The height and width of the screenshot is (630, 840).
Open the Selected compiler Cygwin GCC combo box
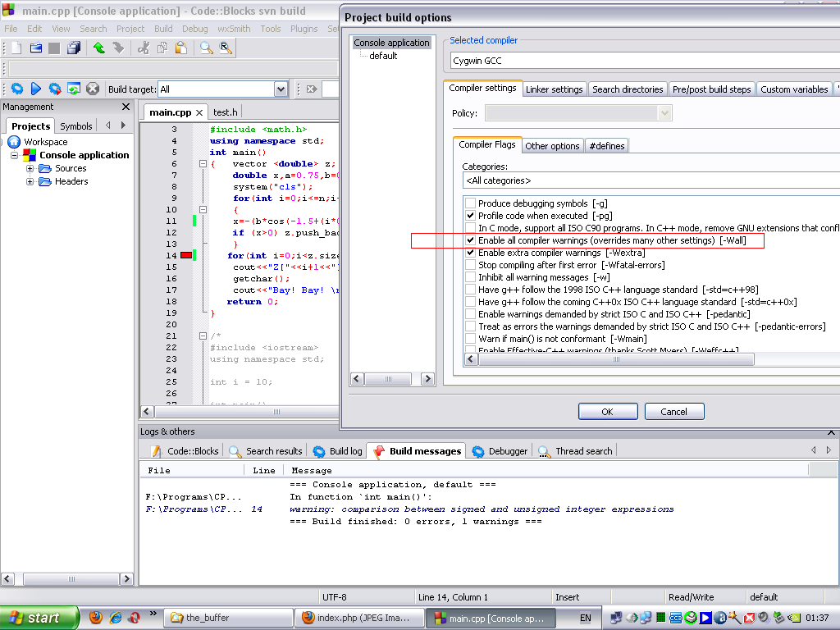644,61
